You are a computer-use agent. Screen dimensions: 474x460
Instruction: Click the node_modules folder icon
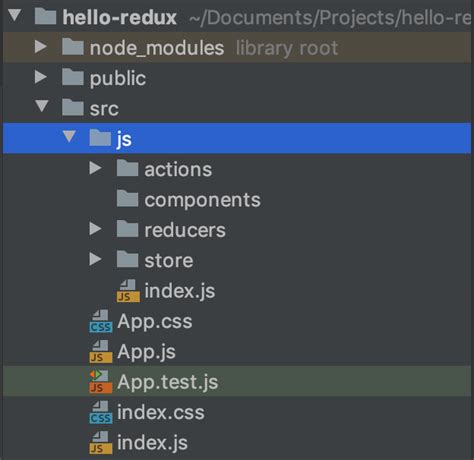73,47
